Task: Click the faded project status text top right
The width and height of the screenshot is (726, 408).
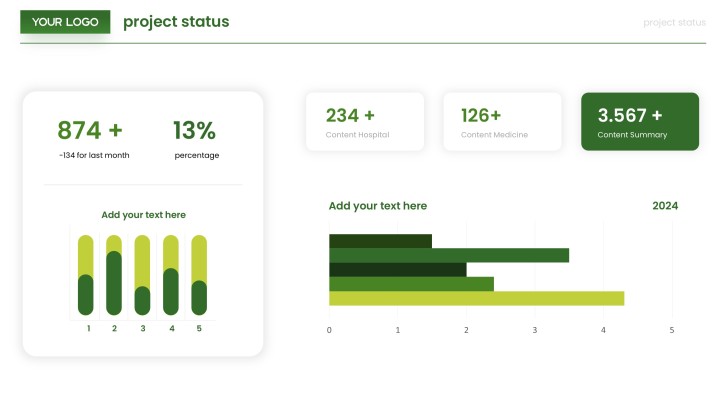Action: 674,22
